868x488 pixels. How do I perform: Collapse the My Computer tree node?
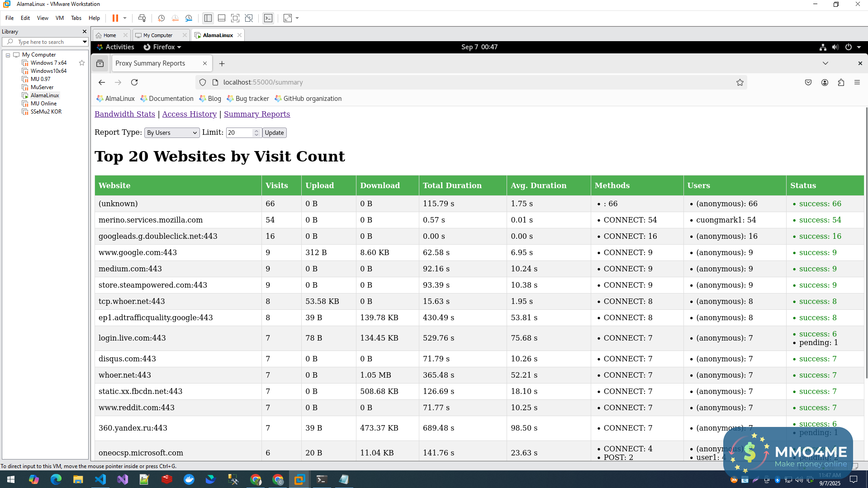pos(8,55)
